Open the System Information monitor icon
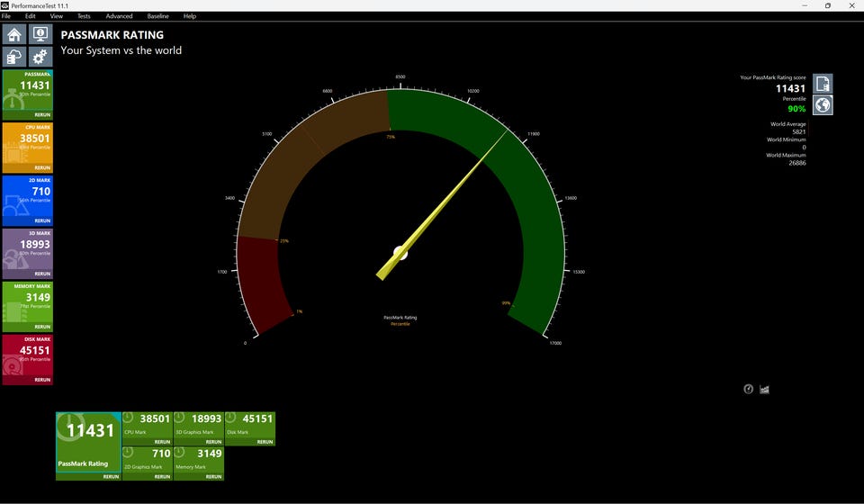The height and width of the screenshot is (504, 864). point(40,34)
